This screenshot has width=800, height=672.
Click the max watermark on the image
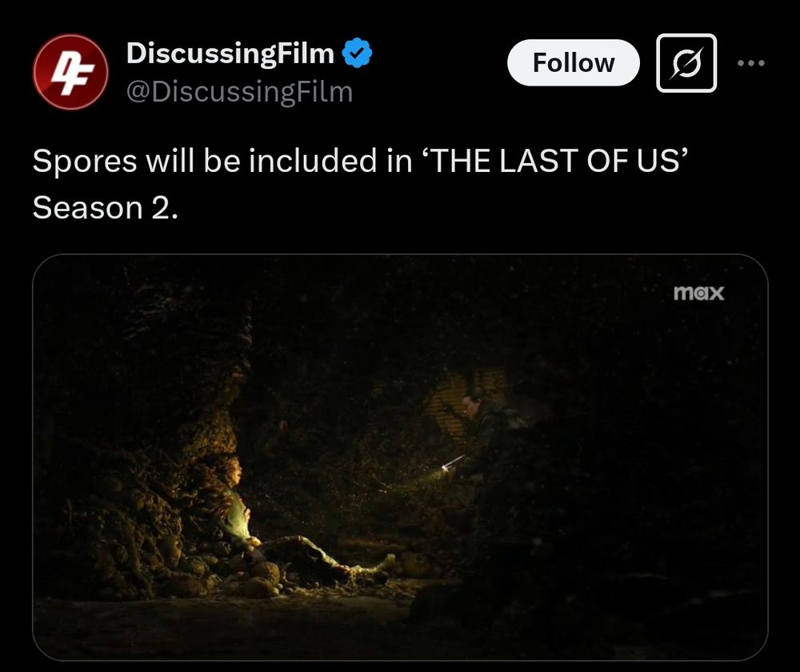pyautogui.click(x=698, y=293)
